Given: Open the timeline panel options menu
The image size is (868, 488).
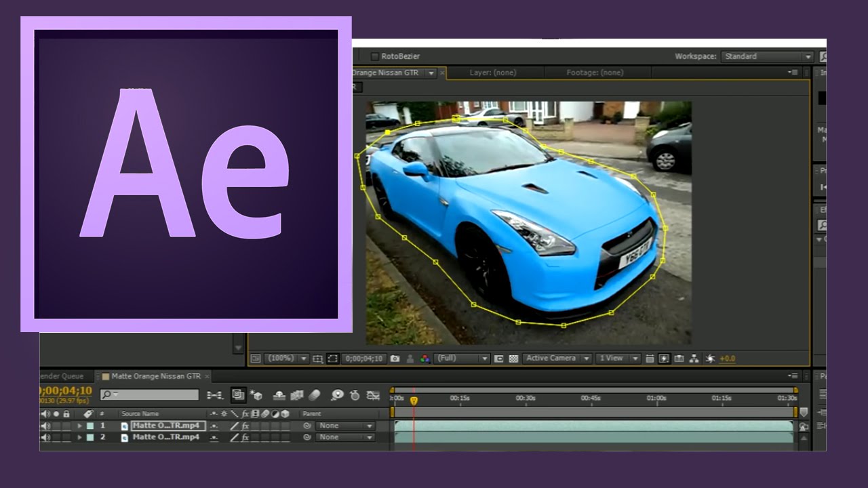Looking at the screenshot, I should pos(793,375).
